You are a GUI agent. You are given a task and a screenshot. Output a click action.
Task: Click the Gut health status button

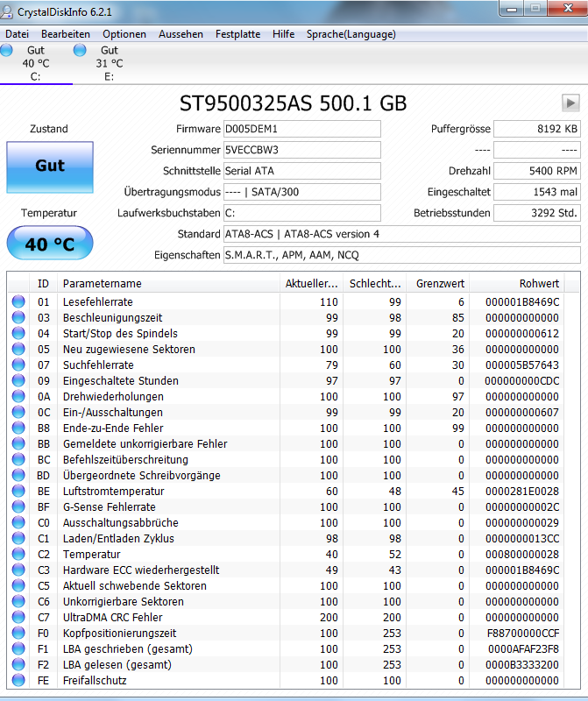coord(50,166)
